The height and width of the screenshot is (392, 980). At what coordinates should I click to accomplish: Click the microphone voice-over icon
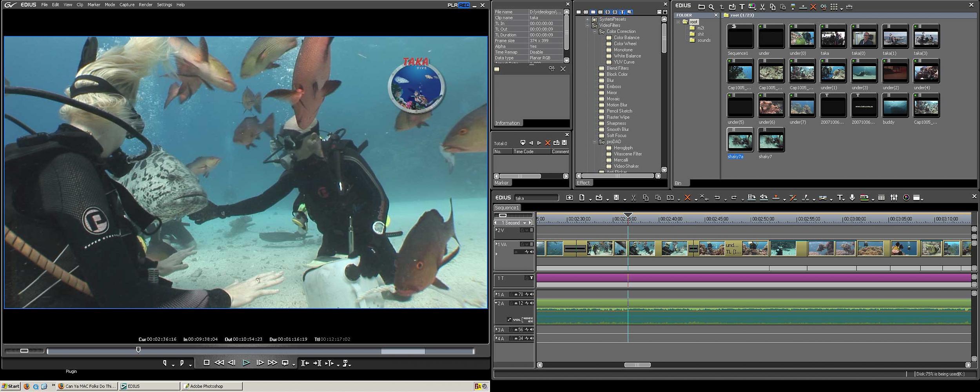[852, 198]
